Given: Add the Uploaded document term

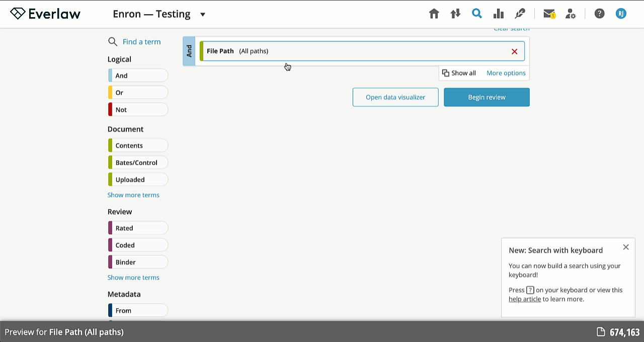Looking at the screenshot, I should (x=138, y=180).
